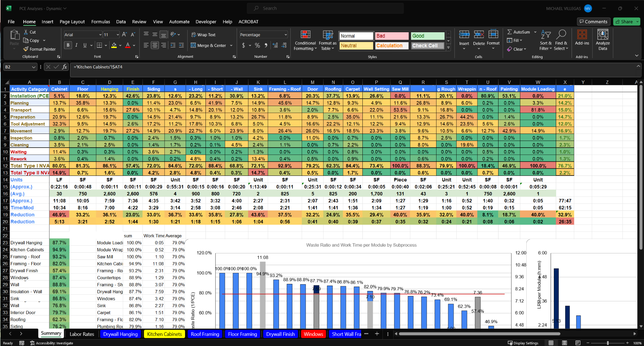644x346 pixels.
Task: Toggle Wrap Text
Action: [203, 35]
